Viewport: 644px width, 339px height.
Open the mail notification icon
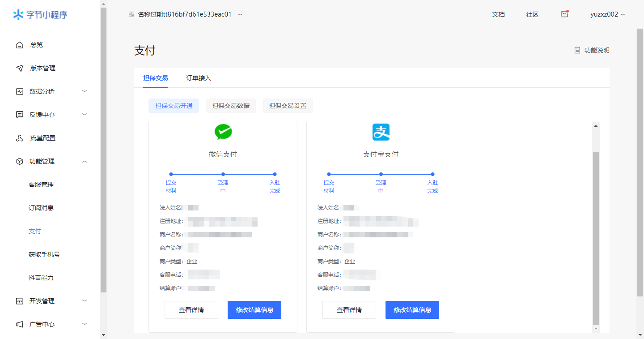click(x=564, y=14)
